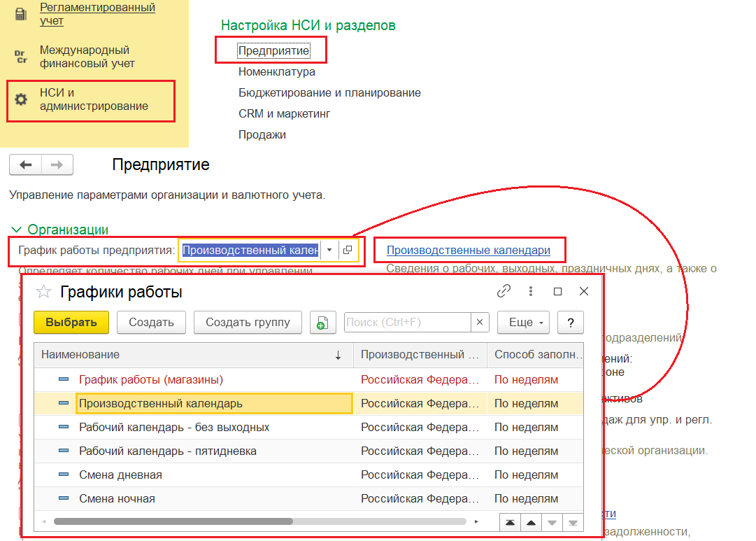
Task: Open the Регламентированный учет section
Action: pos(97,14)
